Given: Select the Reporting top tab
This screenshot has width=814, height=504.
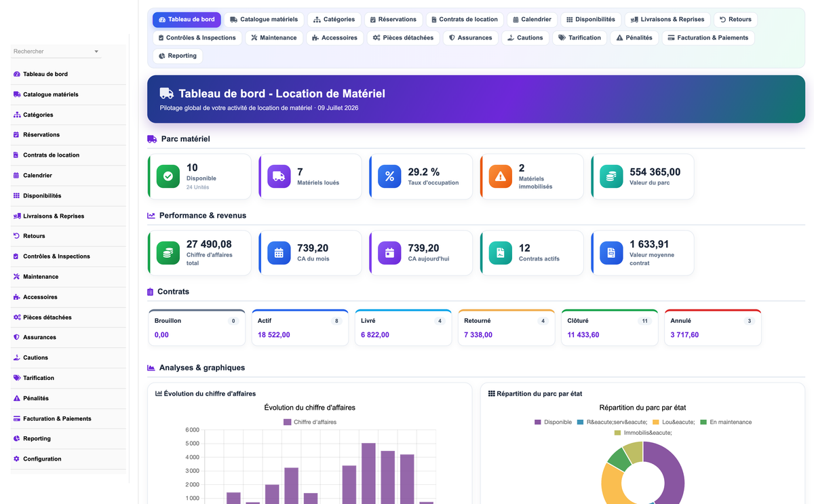Looking at the screenshot, I should pyautogui.click(x=177, y=56).
